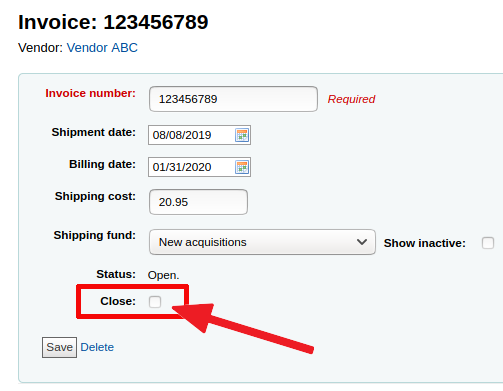Click the Delete link

tap(97, 347)
